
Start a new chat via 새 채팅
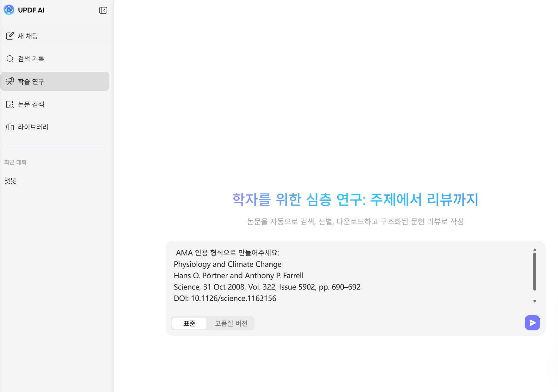pyautogui.click(x=55, y=36)
